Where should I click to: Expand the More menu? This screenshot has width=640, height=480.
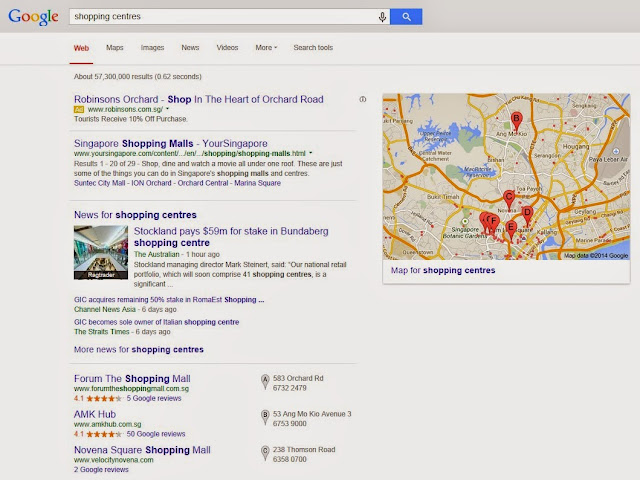click(x=266, y=48)
